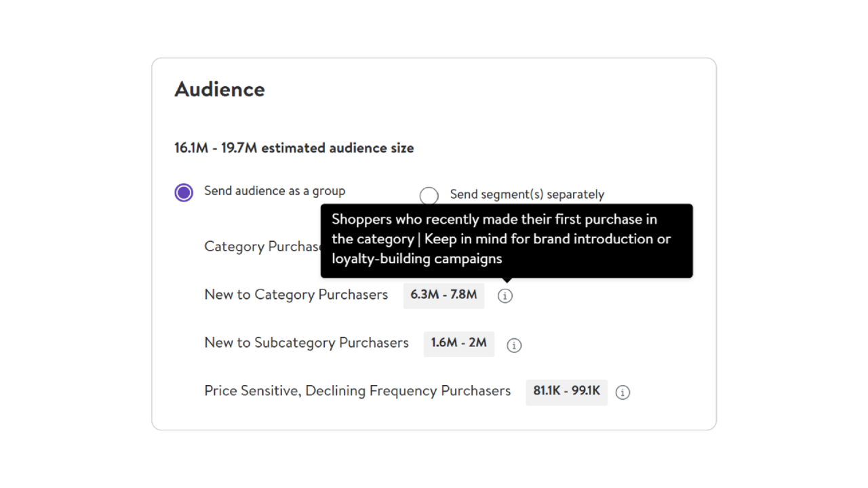Select the New to Subcategory Purchasers segment label
This screenshot has height=488, width=868.
(307, 343)
